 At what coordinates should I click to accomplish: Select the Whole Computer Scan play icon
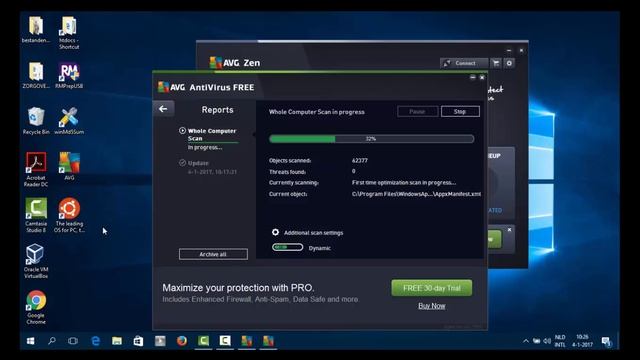click(x=182, y=131)
